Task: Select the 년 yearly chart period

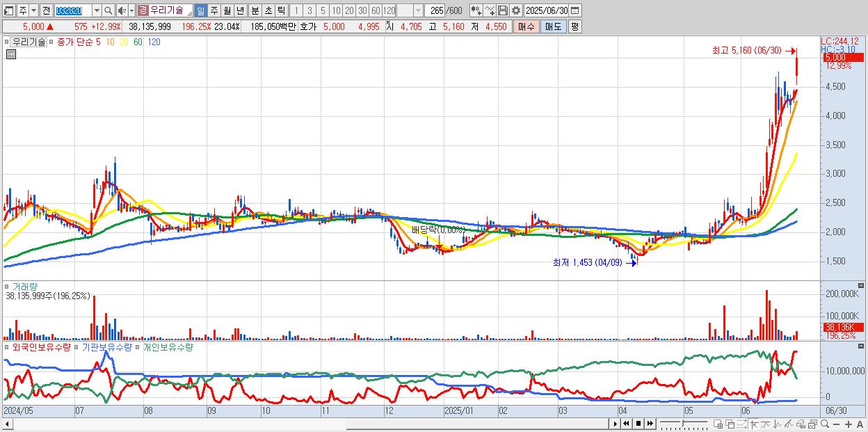Action: tap(240, 10)
